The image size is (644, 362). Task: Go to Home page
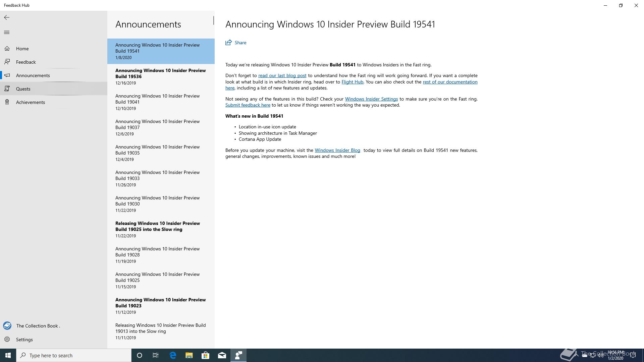click(54, 49)
